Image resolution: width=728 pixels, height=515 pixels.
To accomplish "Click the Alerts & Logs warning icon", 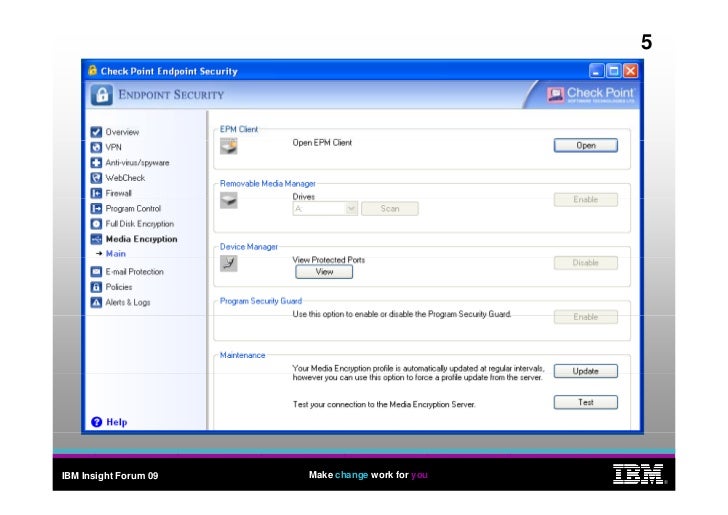I will pos(96,303).
